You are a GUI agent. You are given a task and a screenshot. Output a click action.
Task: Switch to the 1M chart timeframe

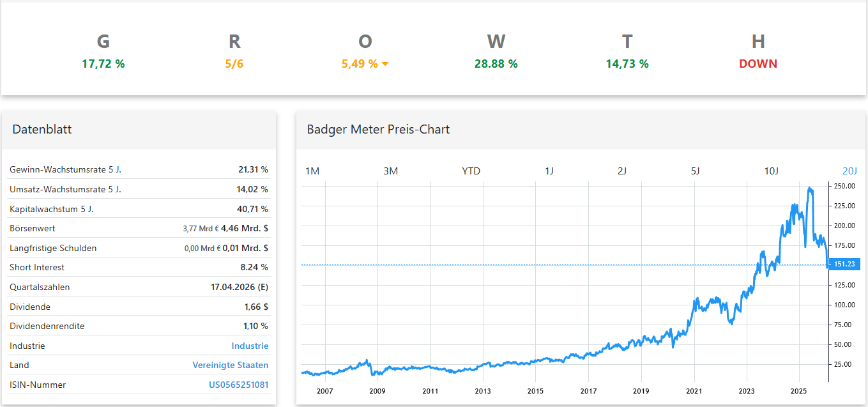[x=312, y=171]
